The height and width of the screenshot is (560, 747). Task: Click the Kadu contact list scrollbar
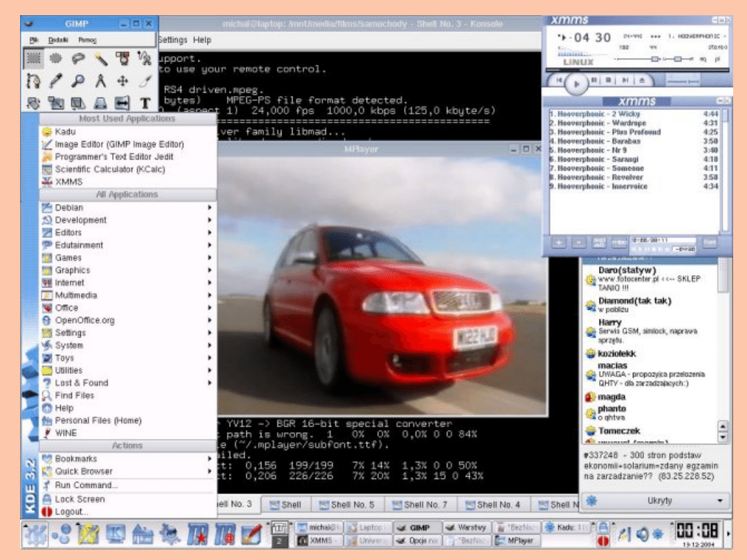[x=723, y=350]
